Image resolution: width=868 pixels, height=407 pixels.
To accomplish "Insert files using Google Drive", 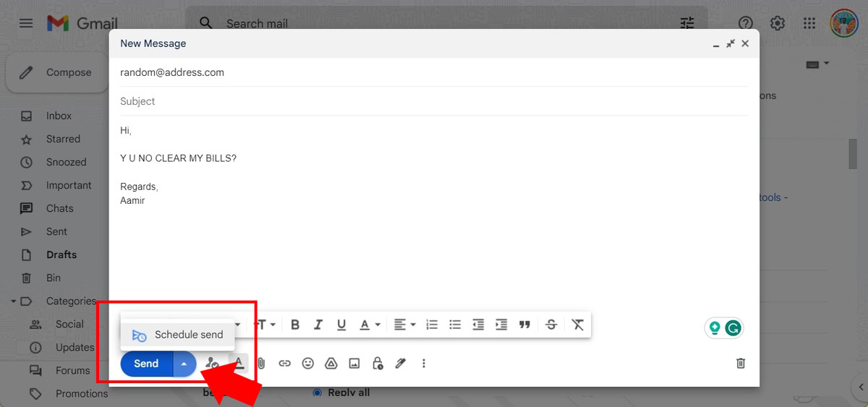I will [x=331, y=364].
